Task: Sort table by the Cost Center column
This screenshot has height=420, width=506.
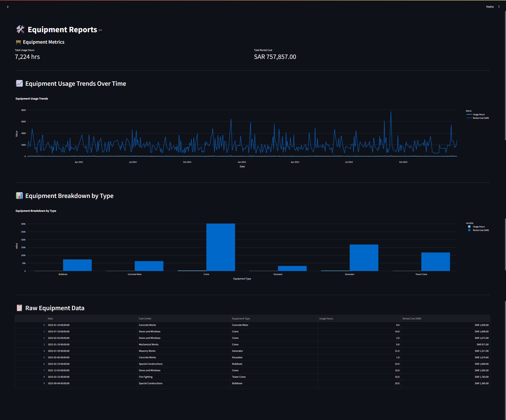Action: tap(184, 318)
